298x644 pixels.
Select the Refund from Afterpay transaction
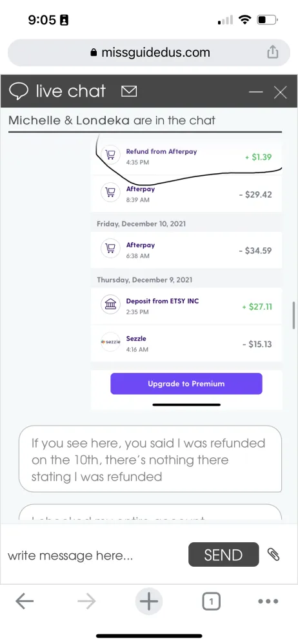(x=186, y=156)
